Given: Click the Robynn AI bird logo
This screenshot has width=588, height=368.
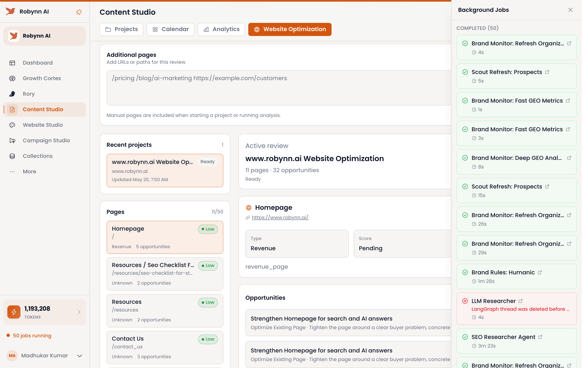Looking at the screenshot, I should coord(10,11).
